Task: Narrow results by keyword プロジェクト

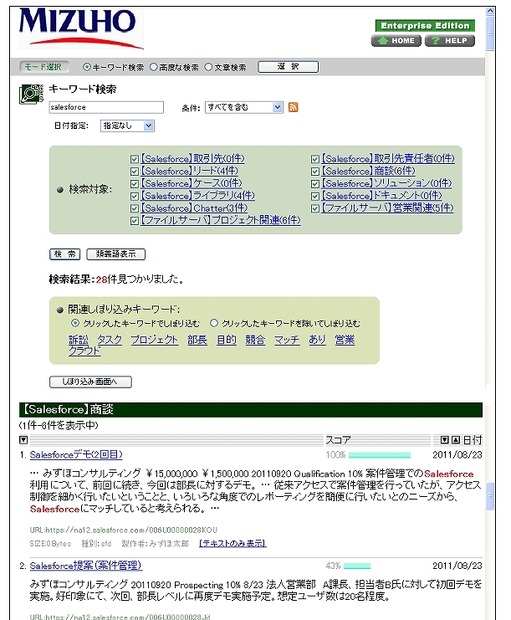Action: point(154,340)
